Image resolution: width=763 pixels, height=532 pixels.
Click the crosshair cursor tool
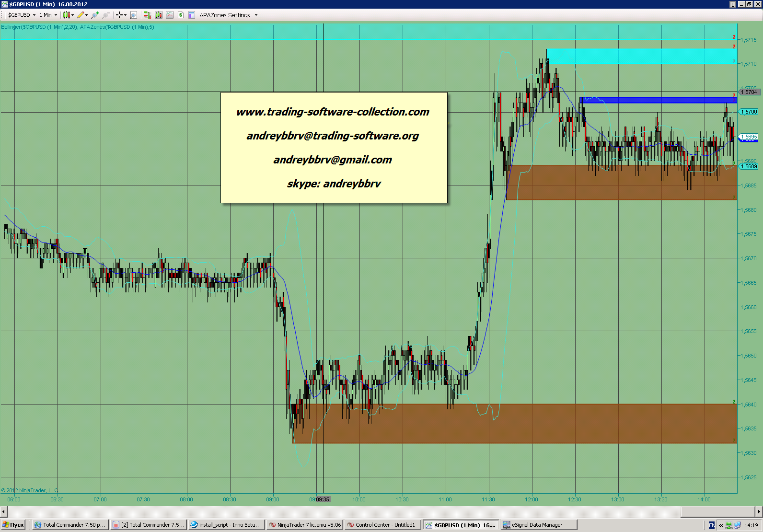click(119, 15)
